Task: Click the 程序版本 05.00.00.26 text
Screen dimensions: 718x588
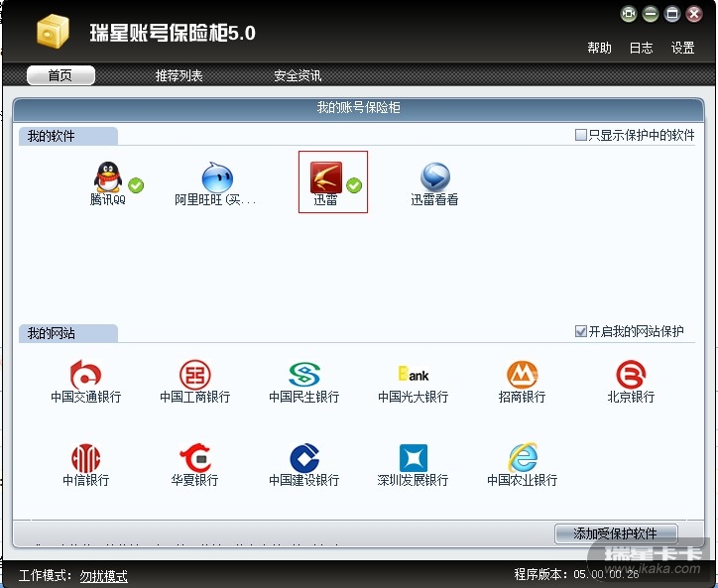Action: pyautogui.click(x=576, y=574)
